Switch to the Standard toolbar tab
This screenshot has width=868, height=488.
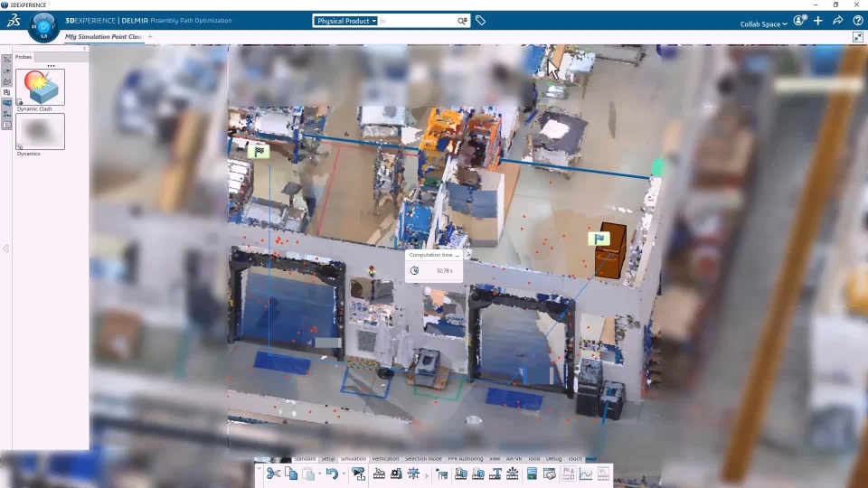coord(305,459)
